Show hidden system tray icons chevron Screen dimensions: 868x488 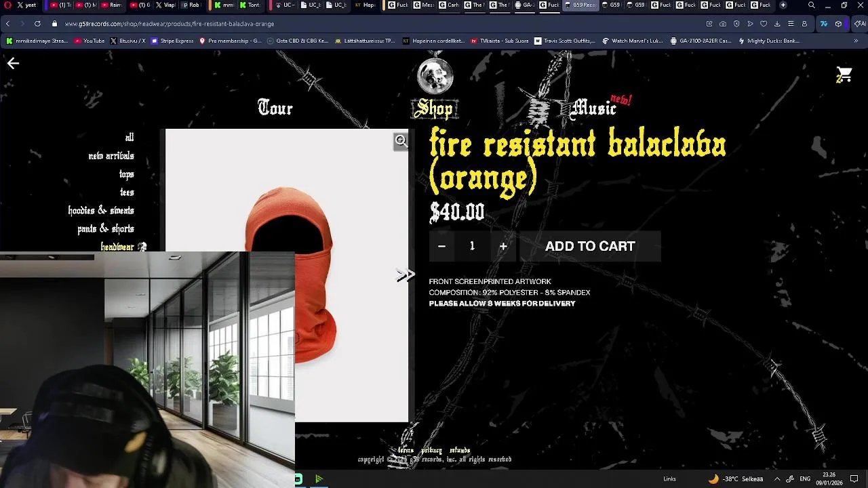(777, 479)
